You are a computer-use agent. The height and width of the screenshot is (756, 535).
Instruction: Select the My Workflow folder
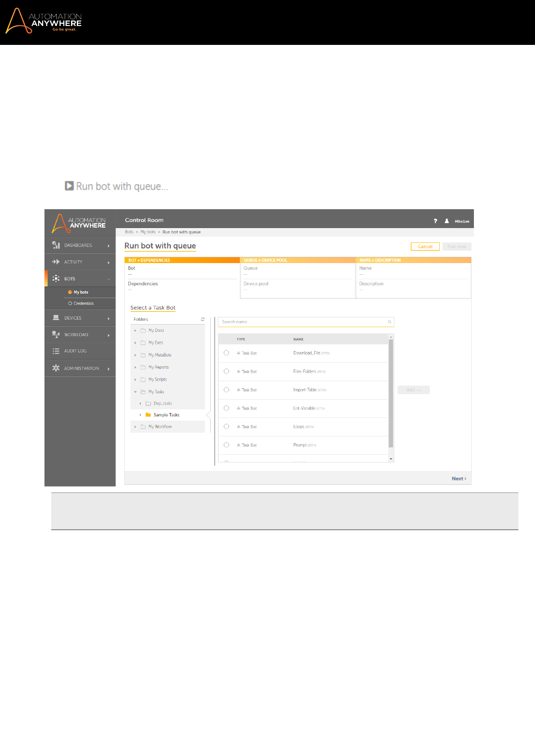[160, 427]
